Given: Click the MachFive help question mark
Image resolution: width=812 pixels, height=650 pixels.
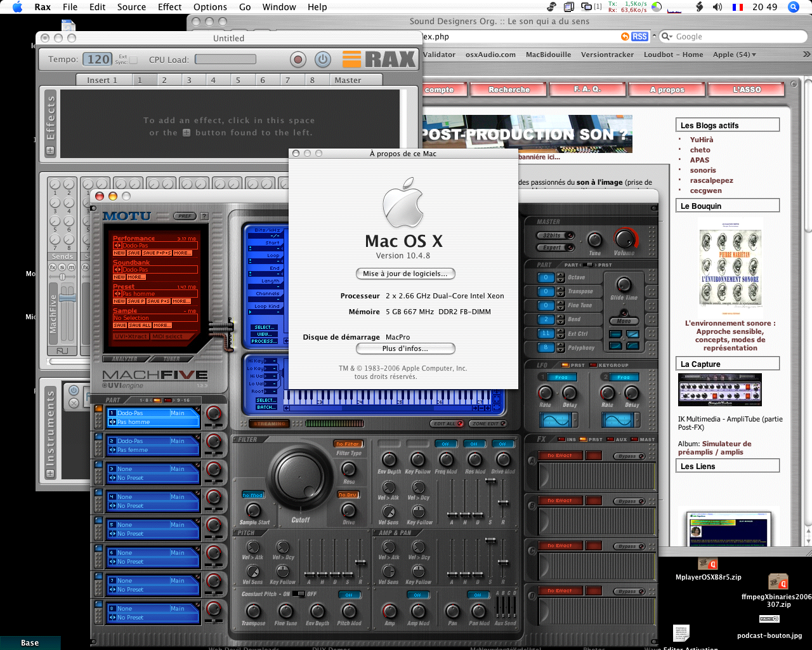Looking at the screenshot, I should point(204,216).
